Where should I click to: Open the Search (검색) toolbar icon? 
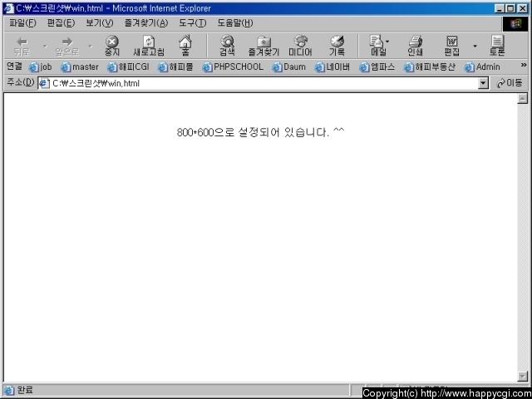227,41
